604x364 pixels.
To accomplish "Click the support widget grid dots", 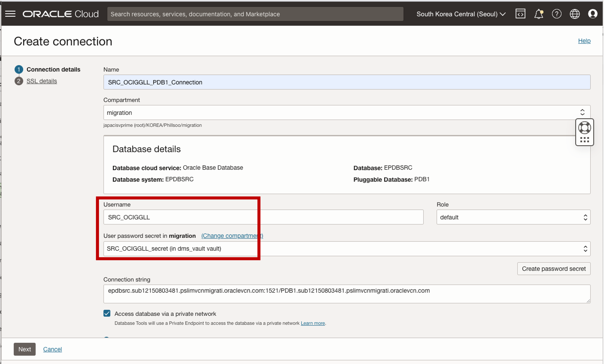I will (x=585, y=140).
